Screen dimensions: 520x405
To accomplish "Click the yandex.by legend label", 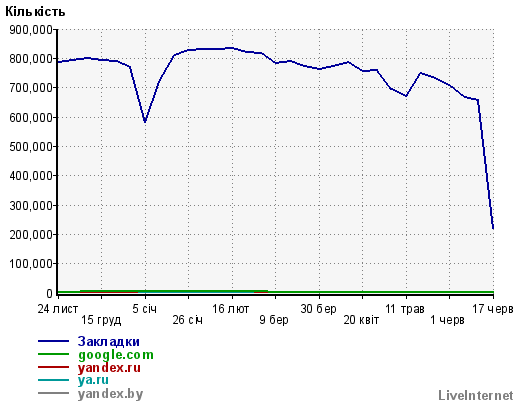I will (110, 394).
